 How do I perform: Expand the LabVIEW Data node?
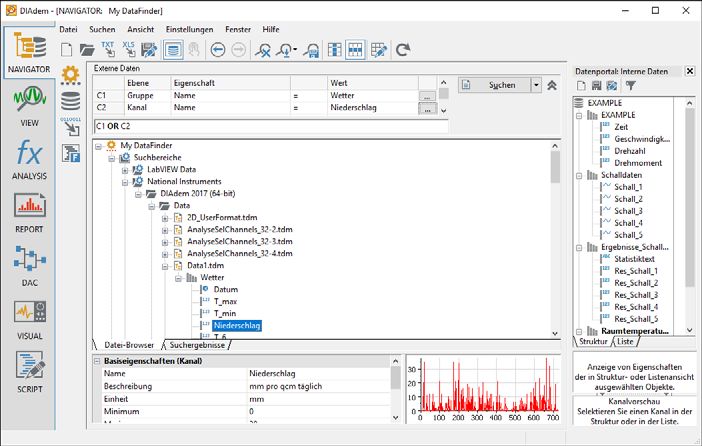[125, 170]
